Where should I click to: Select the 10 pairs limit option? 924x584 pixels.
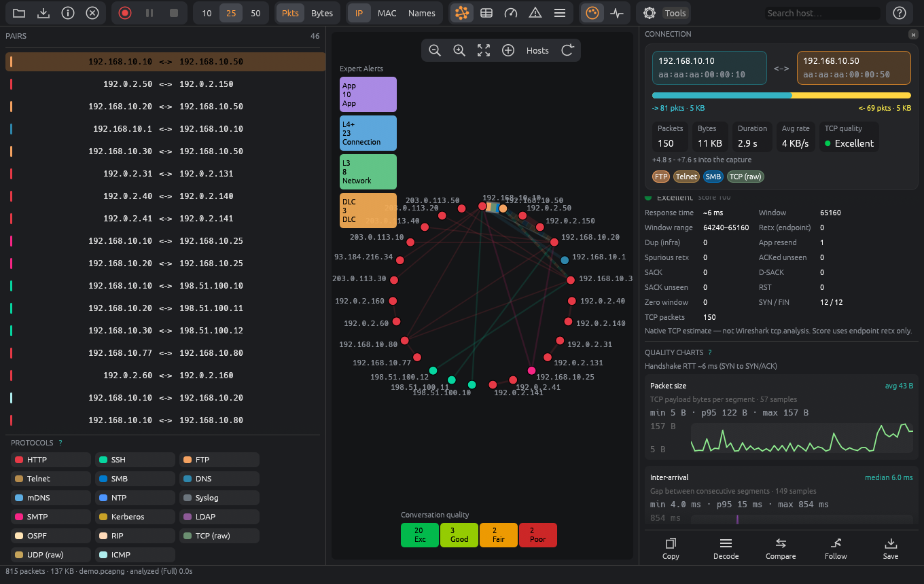[207, 13]
